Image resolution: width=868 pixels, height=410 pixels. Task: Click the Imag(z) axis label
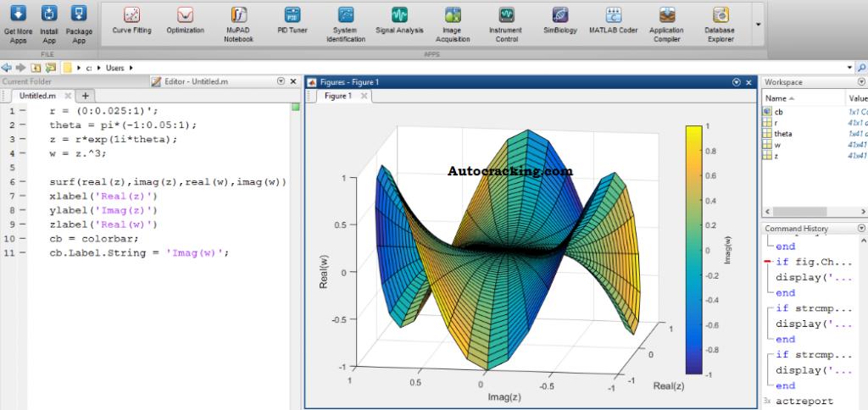coord(504,396)
